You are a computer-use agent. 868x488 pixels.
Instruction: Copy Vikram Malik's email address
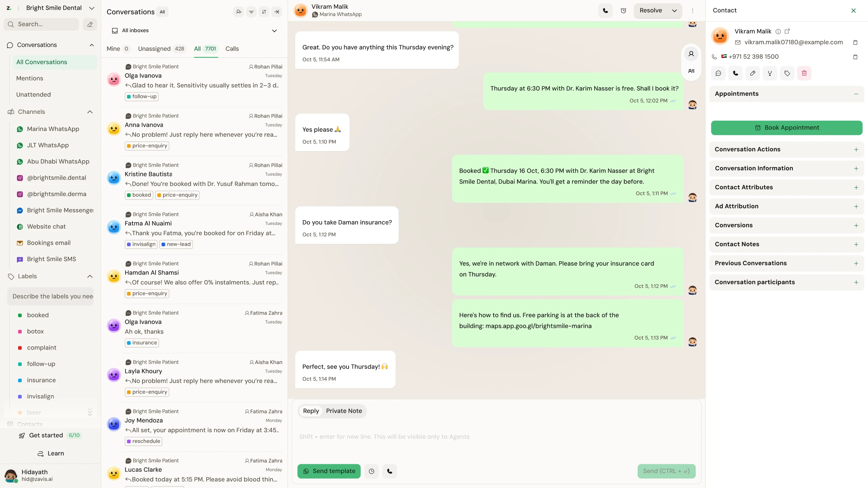click(855, 43)
